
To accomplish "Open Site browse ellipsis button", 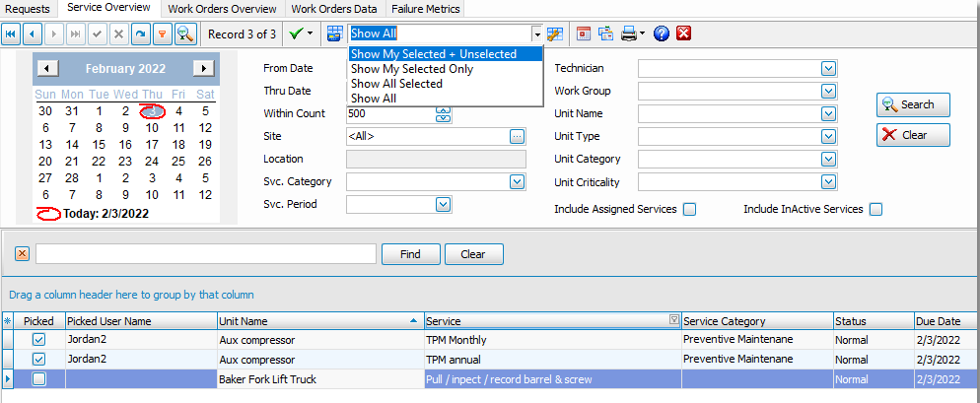I will [517, 136].
